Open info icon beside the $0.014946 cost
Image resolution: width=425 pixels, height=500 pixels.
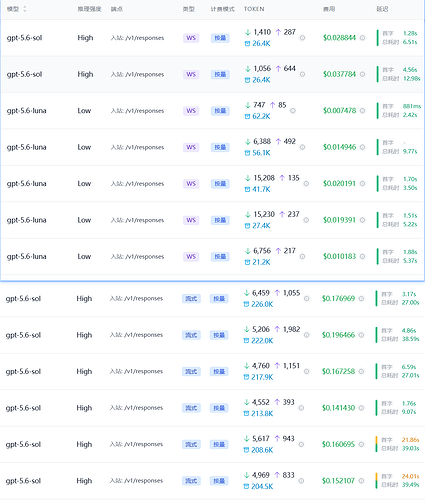click(362, 147)
